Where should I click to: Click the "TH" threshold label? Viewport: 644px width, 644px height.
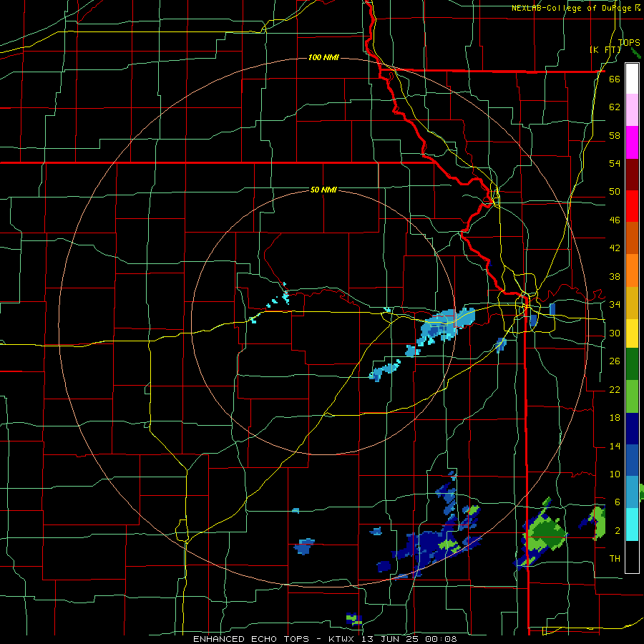point(615,559)
